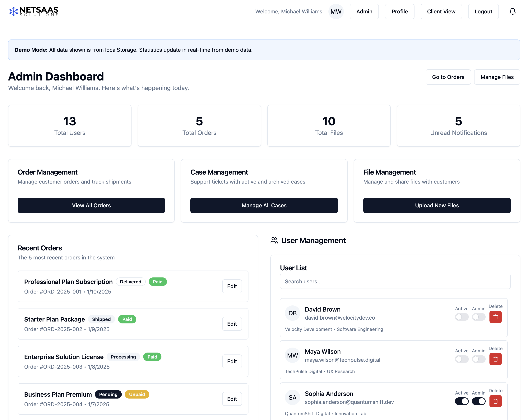
Task: Switch to Client View
Action: 441,11
